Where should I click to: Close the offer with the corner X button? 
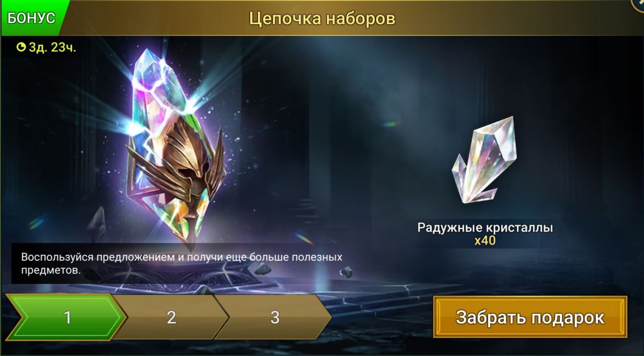pyautogui.click(x=638, y=4)
